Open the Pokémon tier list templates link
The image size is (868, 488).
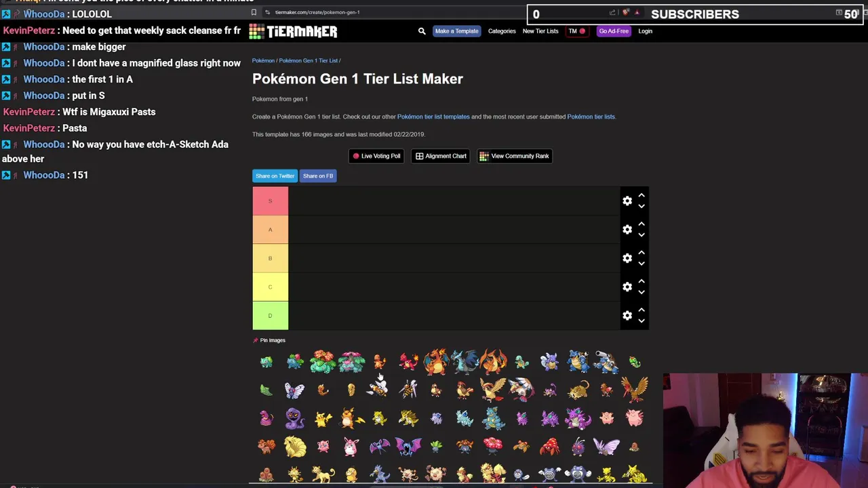pos(433,117)
